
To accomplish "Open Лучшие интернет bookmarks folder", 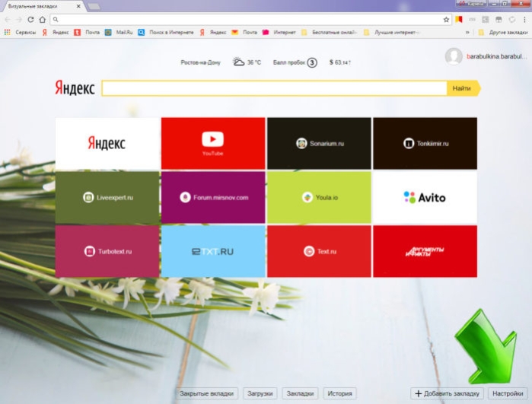I will (x=392, y=32).
